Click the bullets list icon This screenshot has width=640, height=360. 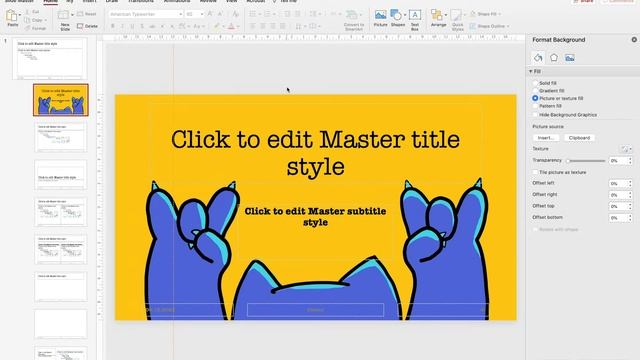[x=253, y=14]
